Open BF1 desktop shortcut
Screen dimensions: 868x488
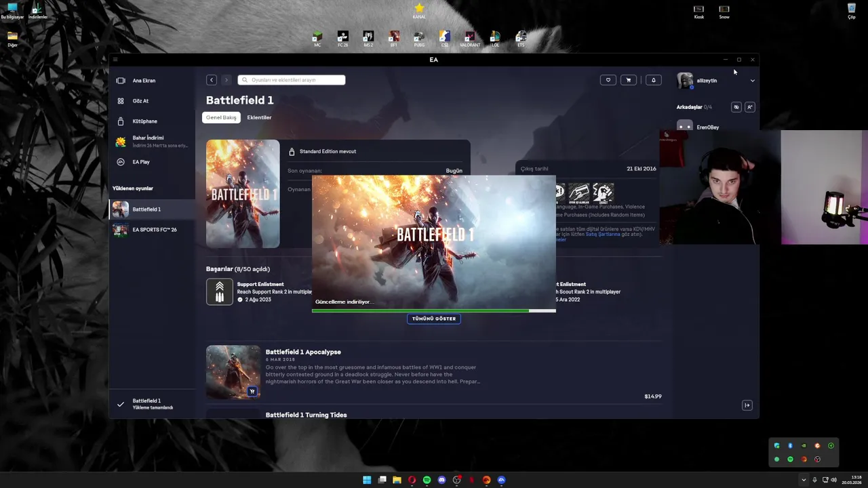point(394,39)
